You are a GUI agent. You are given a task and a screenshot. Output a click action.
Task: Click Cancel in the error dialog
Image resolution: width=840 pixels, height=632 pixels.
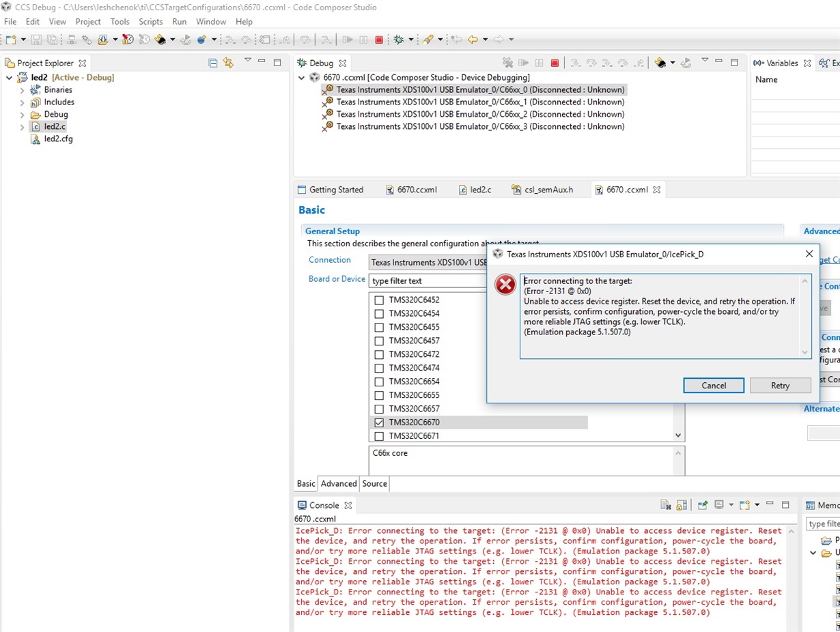[x=714, y=386]
